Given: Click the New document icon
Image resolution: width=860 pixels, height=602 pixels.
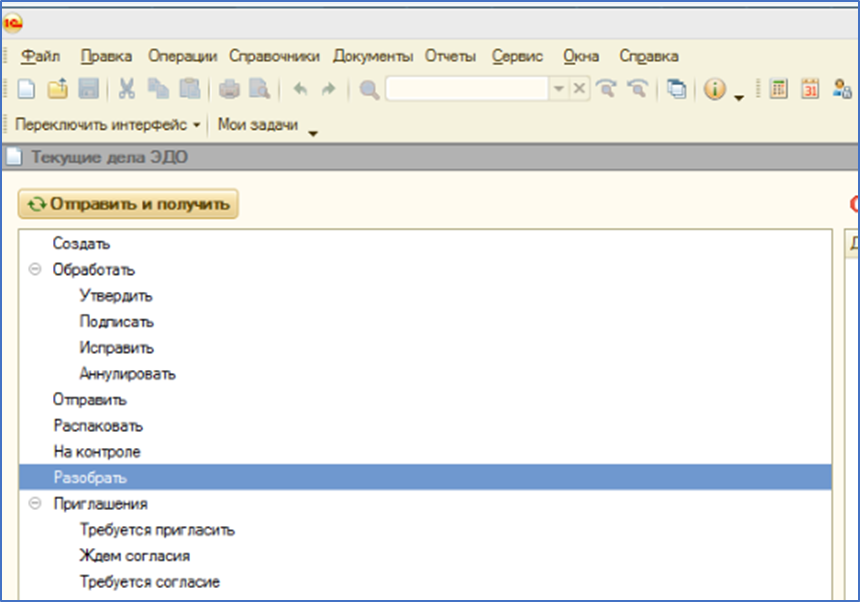Looking at the screenshot, I should point(26,89).
